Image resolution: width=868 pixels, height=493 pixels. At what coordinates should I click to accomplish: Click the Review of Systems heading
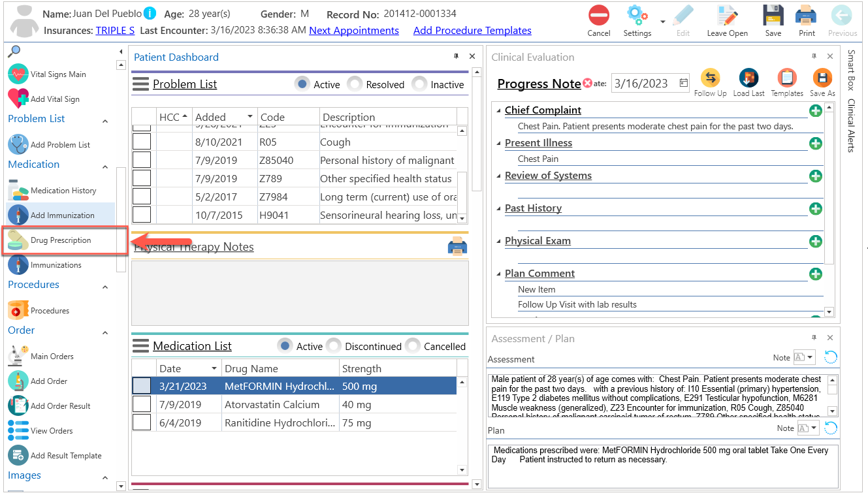pos(548,175)
